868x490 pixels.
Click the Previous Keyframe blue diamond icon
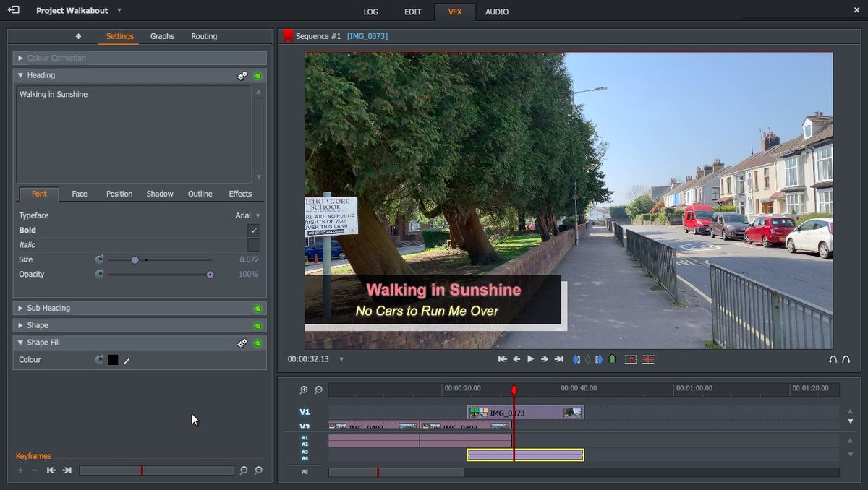click(x=576, y=359)
